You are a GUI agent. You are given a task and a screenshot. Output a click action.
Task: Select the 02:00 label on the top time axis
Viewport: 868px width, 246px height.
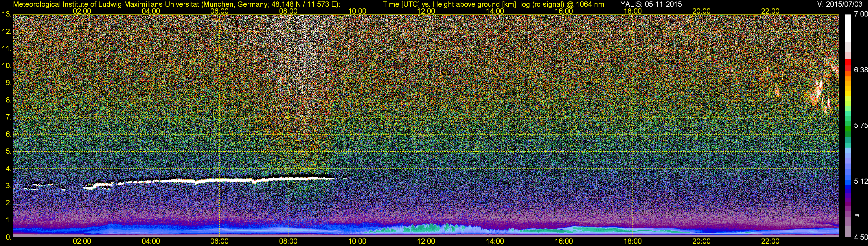pyautogui.click(x=82, y=11)
